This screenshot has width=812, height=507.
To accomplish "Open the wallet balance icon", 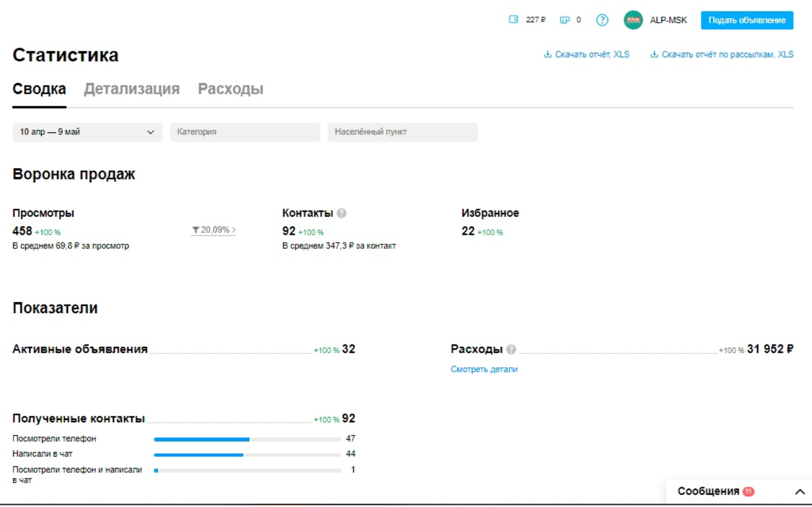I will pyautogui.click(x=513, y=19).
